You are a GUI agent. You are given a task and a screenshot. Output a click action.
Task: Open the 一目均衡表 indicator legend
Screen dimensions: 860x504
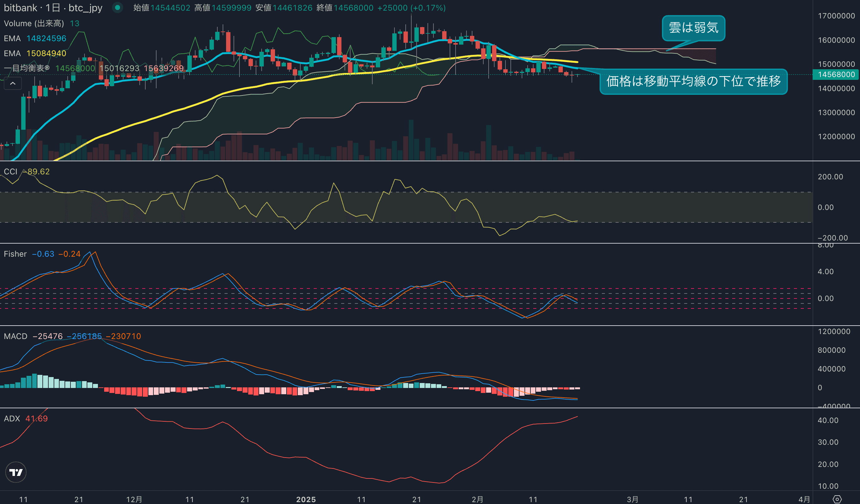27,68
